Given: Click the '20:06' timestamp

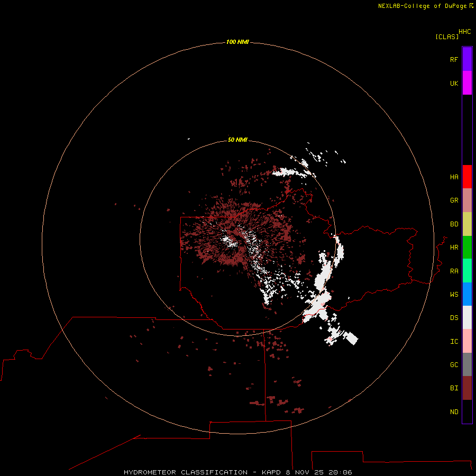Looking at the screenshot, I should 340,472.
